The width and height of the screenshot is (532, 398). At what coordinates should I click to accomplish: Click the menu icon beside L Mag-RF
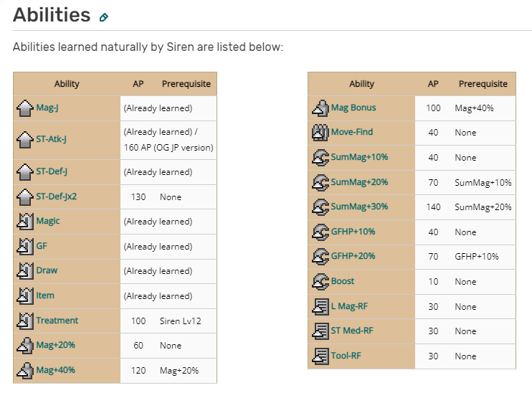click(x=320, y=306)
